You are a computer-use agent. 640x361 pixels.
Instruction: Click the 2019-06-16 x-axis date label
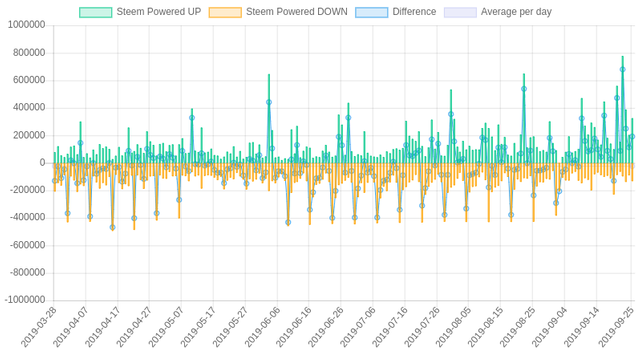point(293,327)
